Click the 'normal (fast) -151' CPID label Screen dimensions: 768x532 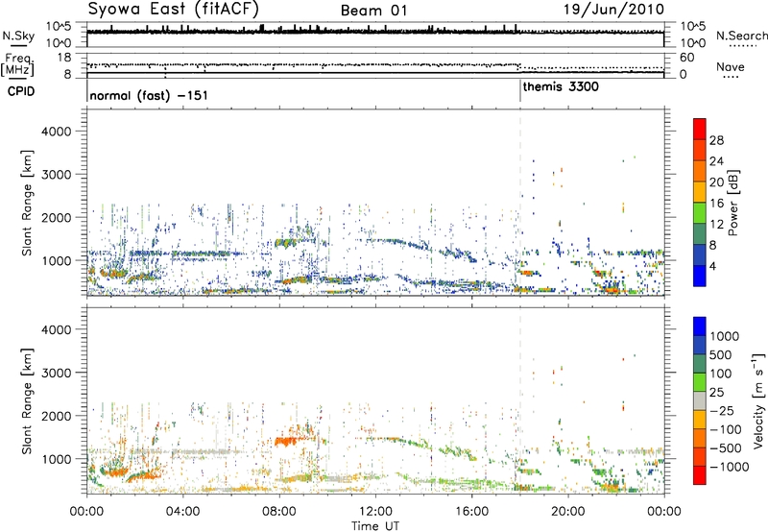(x=149, y=96)
